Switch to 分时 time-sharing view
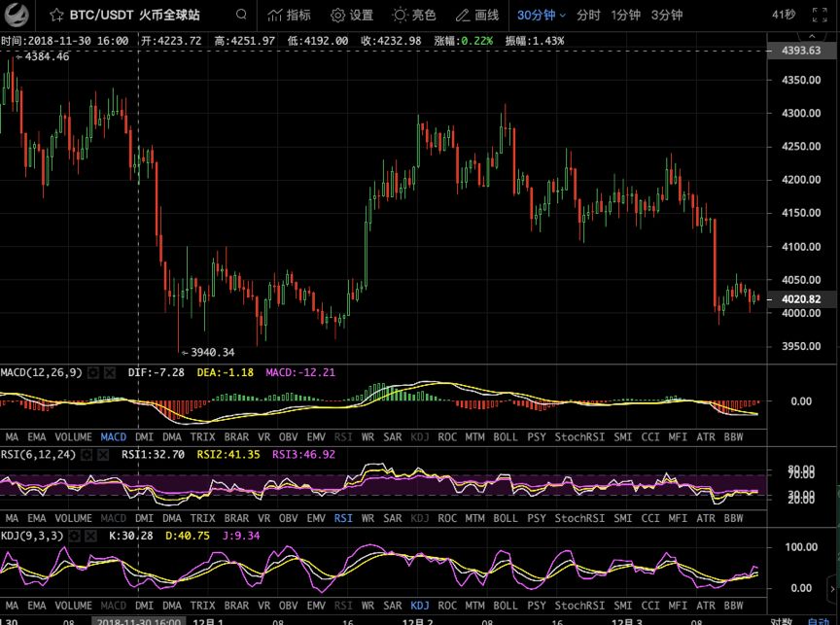 pos(588,16)
